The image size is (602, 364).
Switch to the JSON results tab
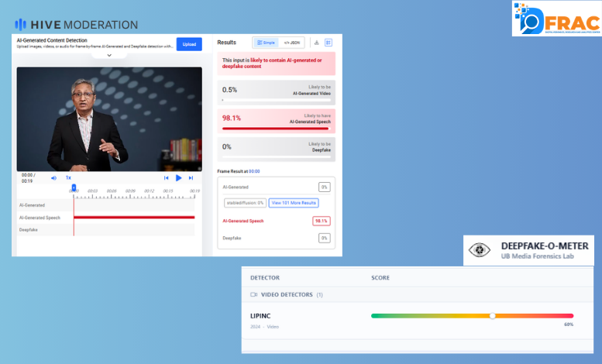click(x=292, y=43)
